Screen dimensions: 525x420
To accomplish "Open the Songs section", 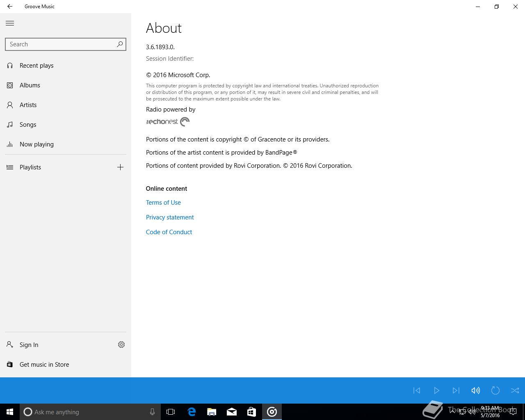I will click(x=66, y=125).
